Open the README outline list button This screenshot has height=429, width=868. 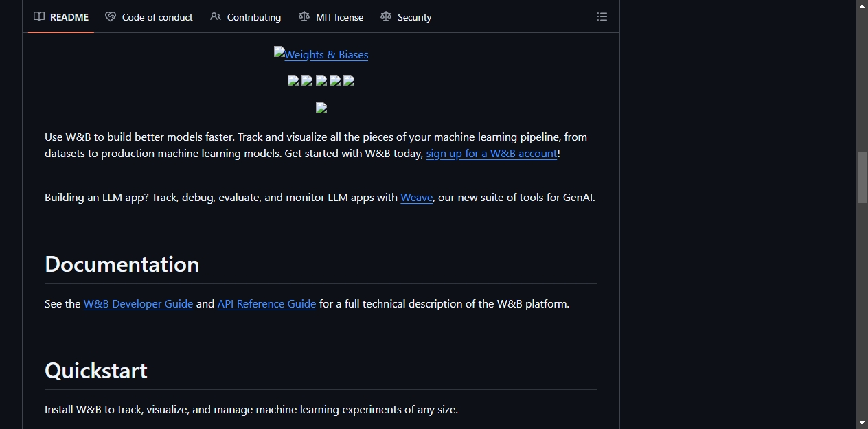point(602,16)
